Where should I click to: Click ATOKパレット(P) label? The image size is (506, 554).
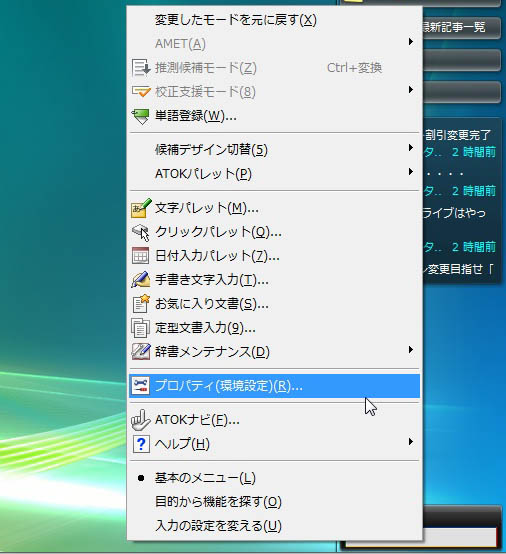click(x=203, y=174)
